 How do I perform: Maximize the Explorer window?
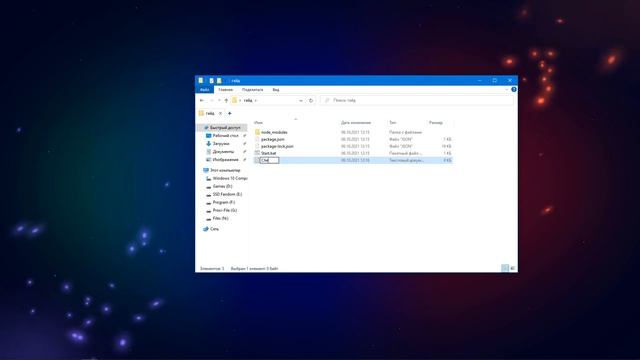(x=495, y=80)
